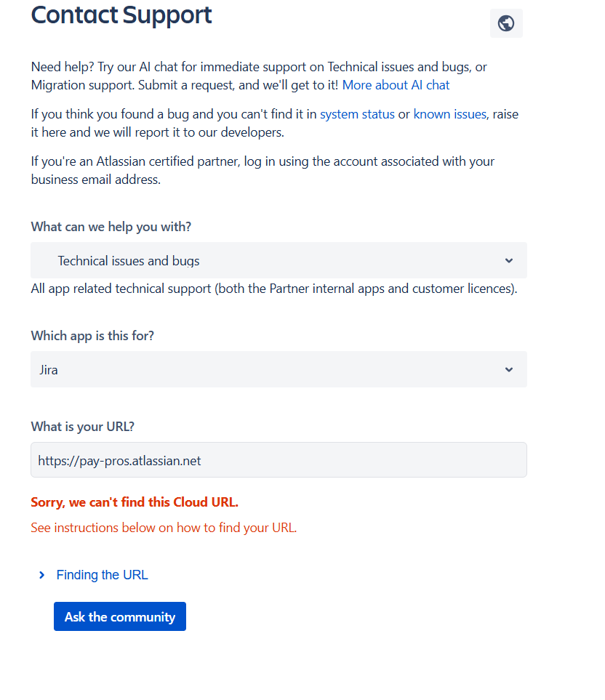Click the See instructions below red hint text
605x700 pixels.
click(164, 528)
